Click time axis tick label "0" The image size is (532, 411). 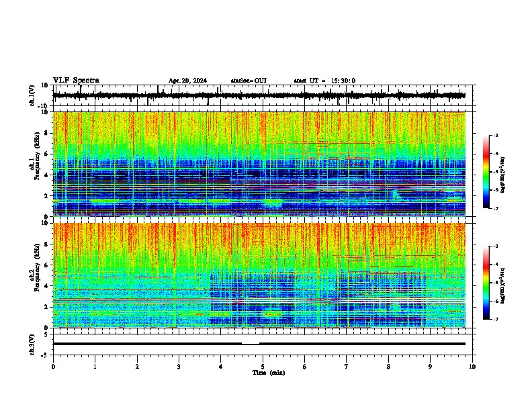point(53,367)
